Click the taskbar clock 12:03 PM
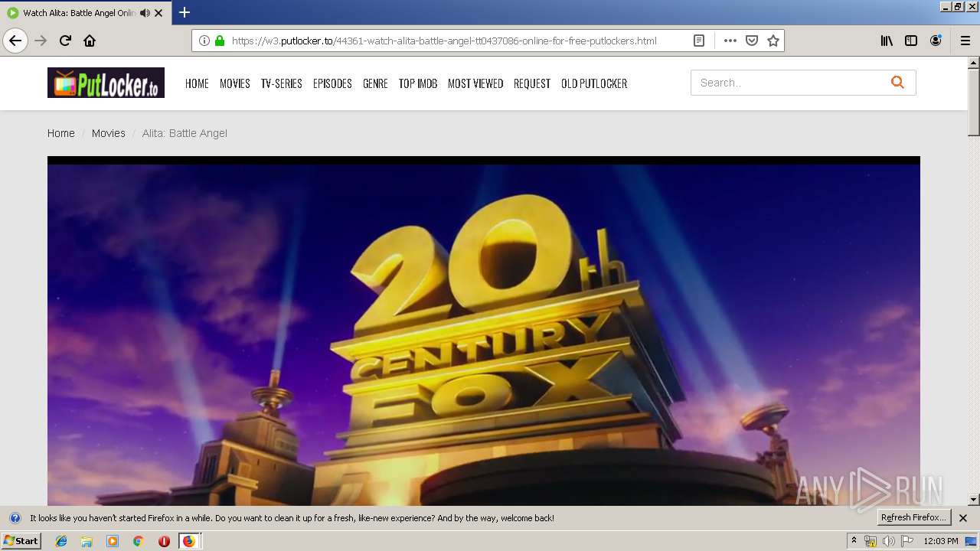 [941, 541]
